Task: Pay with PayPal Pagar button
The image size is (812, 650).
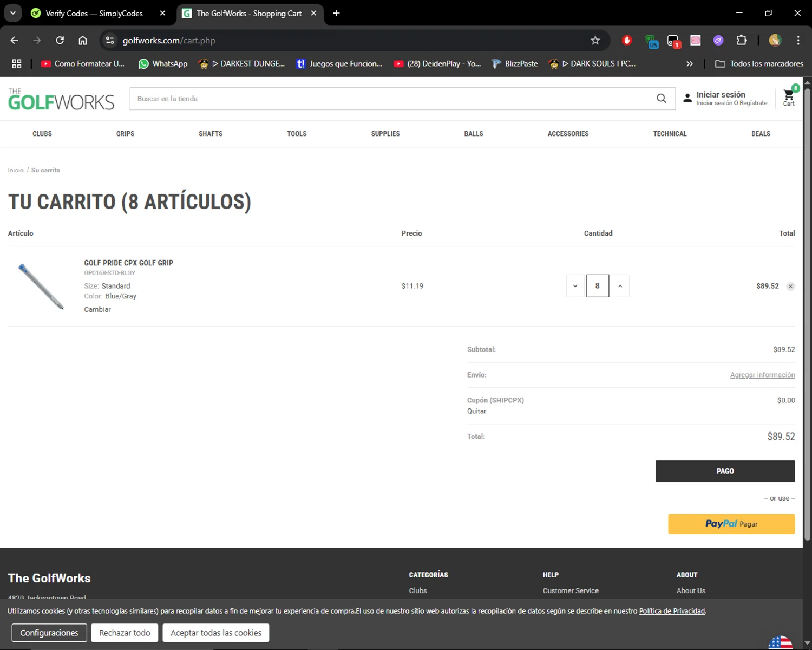Action: pos(731,524)
